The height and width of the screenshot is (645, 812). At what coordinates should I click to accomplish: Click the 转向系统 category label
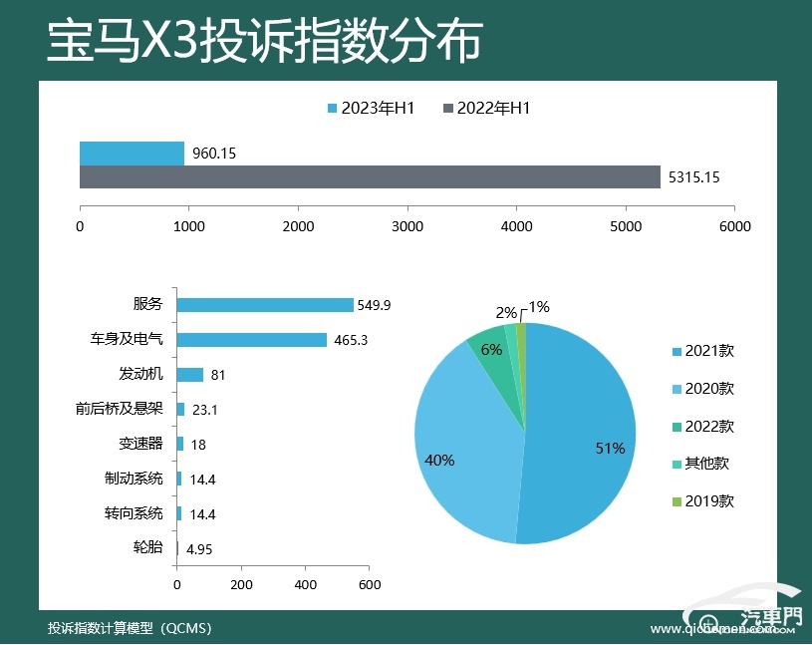(134, 512)
